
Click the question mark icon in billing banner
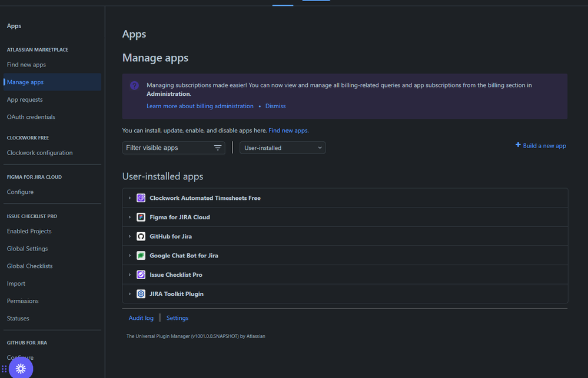pos(134,85)
